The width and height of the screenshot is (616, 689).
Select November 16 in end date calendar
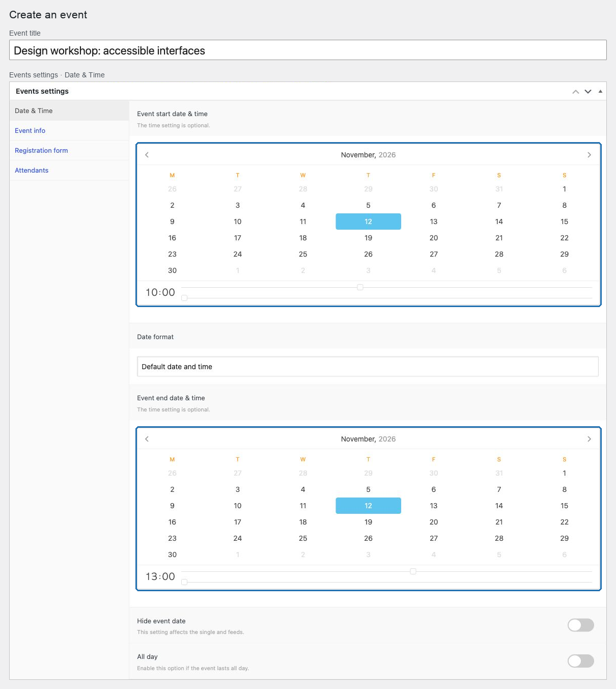172,522
